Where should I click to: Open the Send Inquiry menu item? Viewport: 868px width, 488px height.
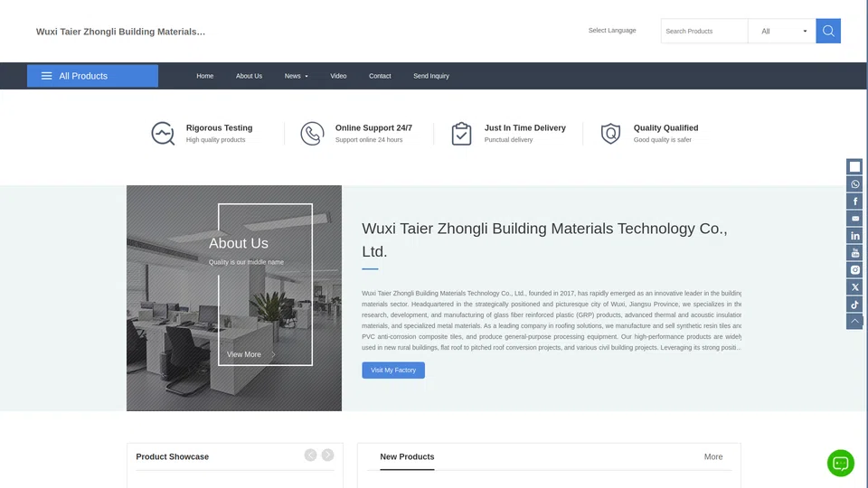pyautogui.click(x=431, y=76)
